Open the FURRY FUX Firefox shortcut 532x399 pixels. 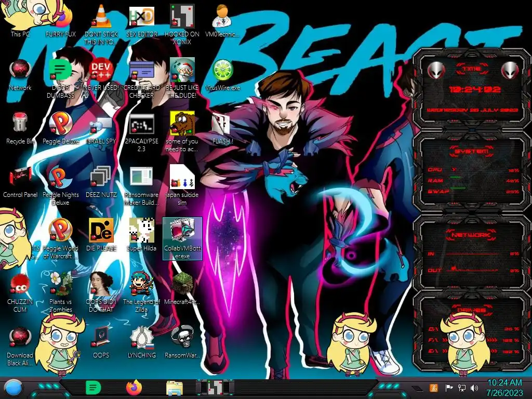[60, 20]
